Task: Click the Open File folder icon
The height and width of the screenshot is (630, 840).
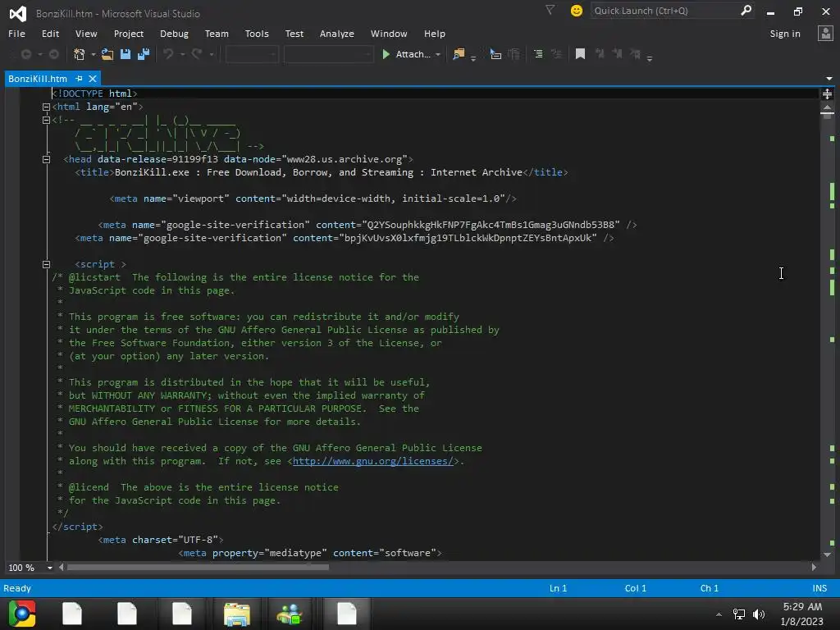Action: point(107,54)
